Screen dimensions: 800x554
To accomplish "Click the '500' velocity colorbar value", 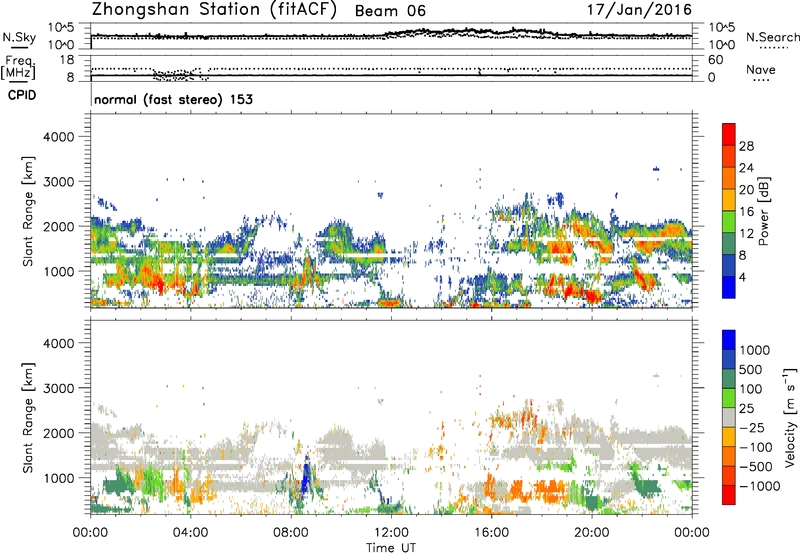I will click(751, 369).
